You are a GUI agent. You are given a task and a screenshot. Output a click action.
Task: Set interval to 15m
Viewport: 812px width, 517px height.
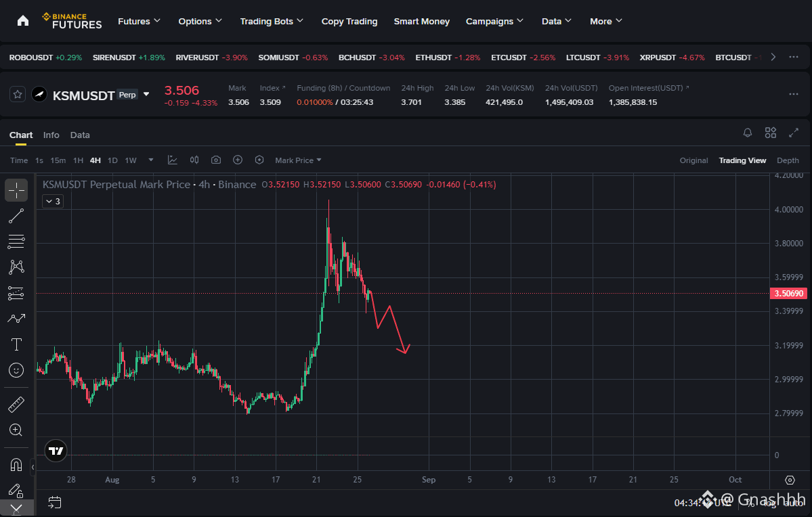click(x=58, y=160)
